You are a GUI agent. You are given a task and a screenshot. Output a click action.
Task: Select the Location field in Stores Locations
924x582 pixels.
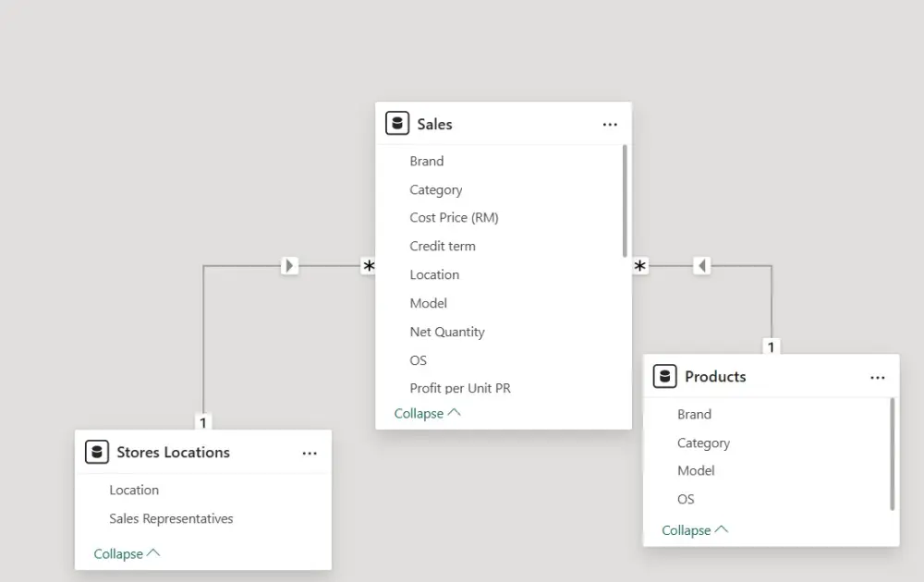[x=134, y=490]
